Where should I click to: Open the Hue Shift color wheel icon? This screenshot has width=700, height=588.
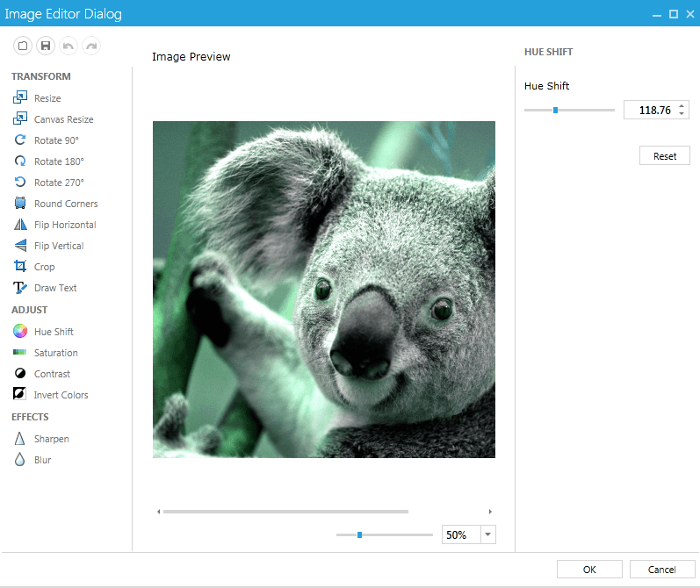point(20,331)
